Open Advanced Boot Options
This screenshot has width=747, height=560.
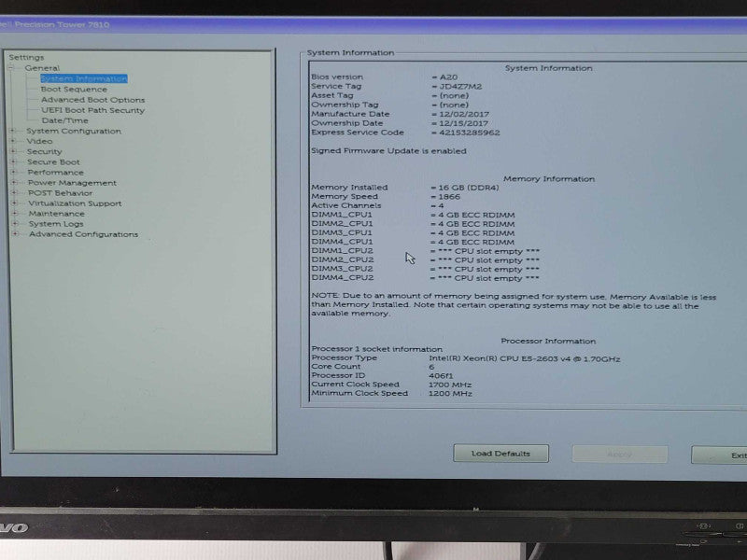point(92,100)
